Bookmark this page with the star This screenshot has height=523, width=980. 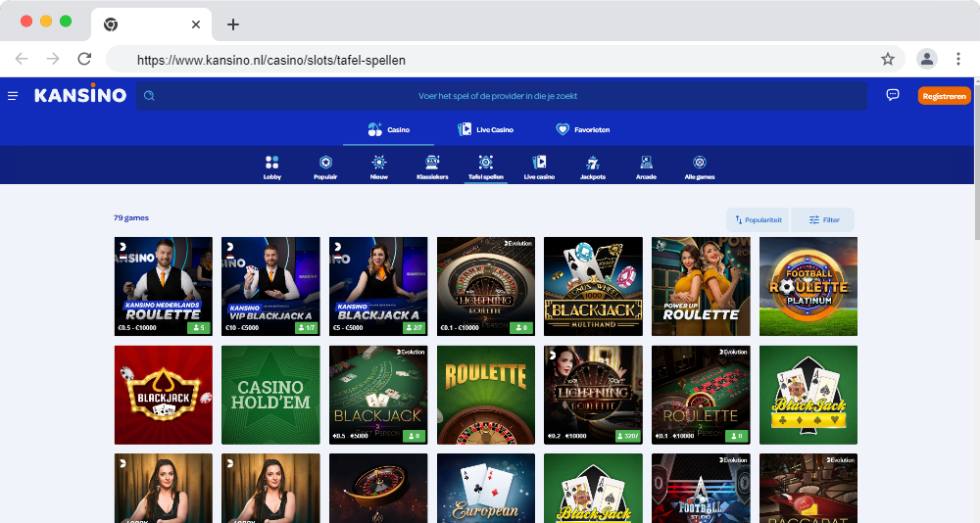[x=888, y=59]
